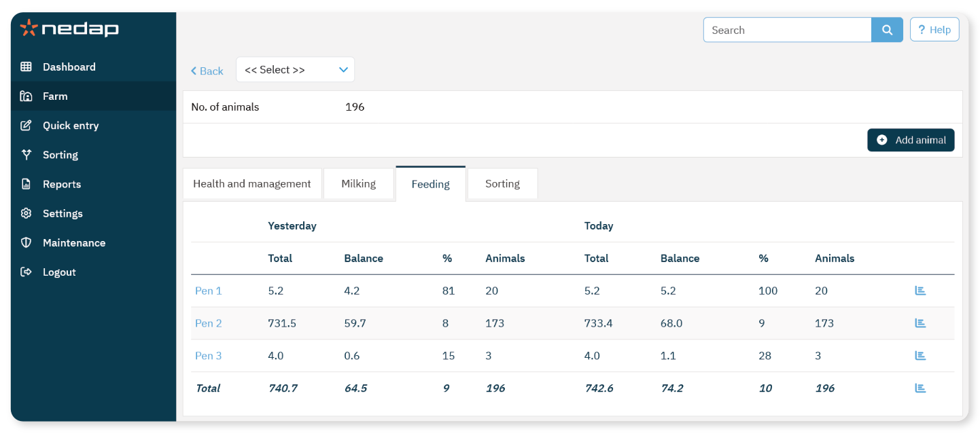Click the Nedap logo

coord(69,29)
